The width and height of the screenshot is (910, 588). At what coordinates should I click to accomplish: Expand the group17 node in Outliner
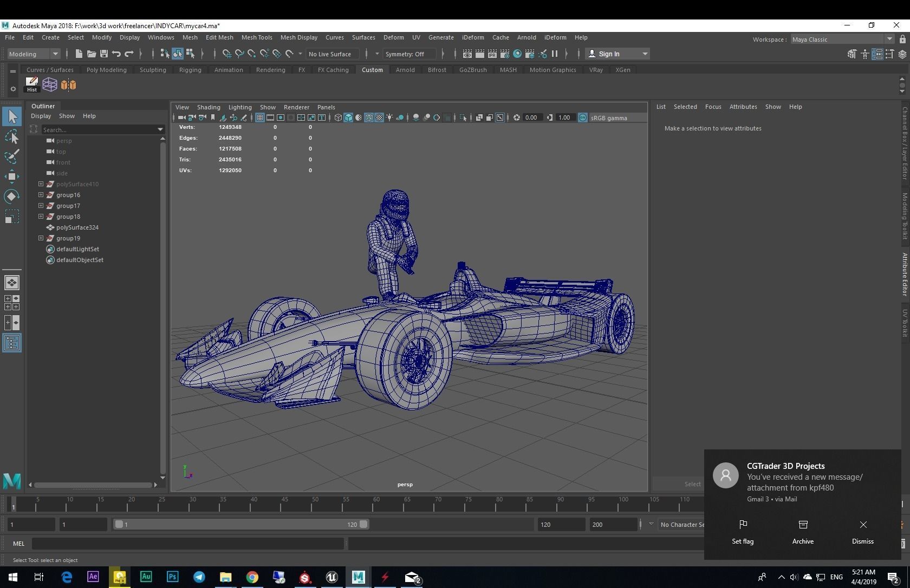tap(41, 205)
